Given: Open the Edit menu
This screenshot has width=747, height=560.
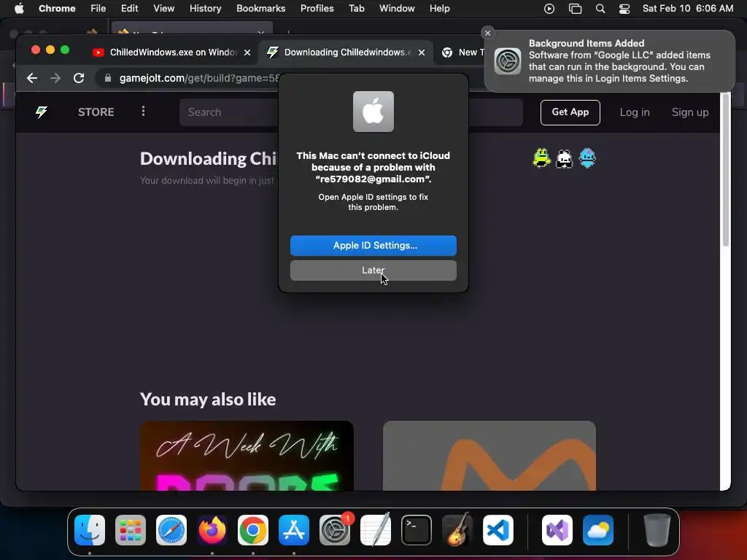Looking at the screenshot, I should click(130, 9).
